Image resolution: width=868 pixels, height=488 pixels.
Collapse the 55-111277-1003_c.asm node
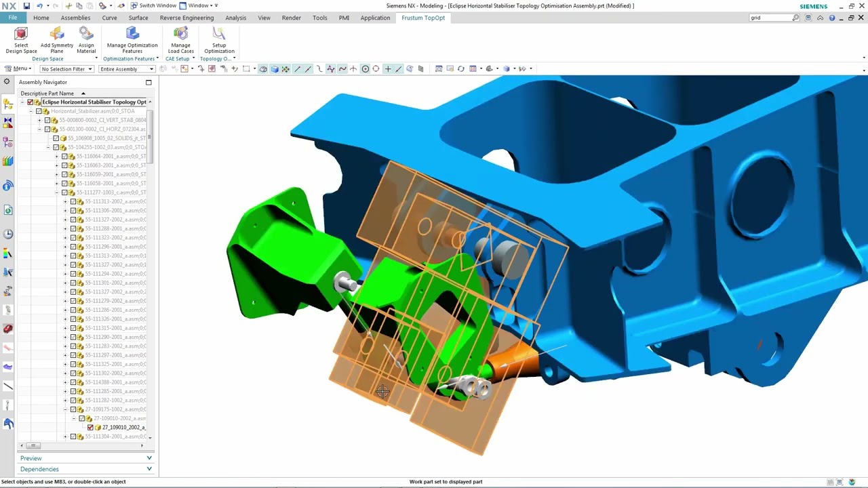(57, 192)
